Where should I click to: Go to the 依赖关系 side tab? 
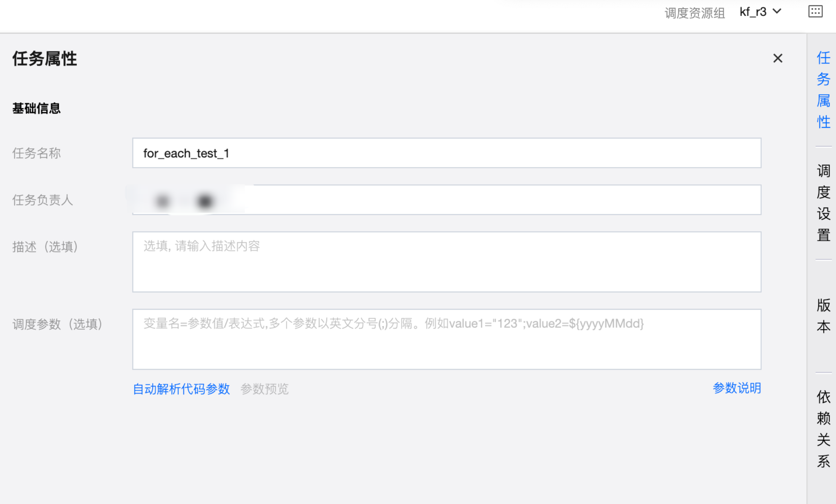823,429
